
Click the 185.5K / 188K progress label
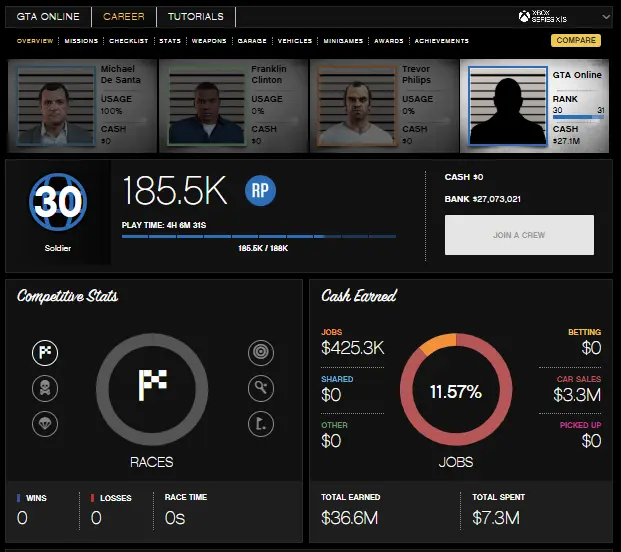[x=263, y=248]
